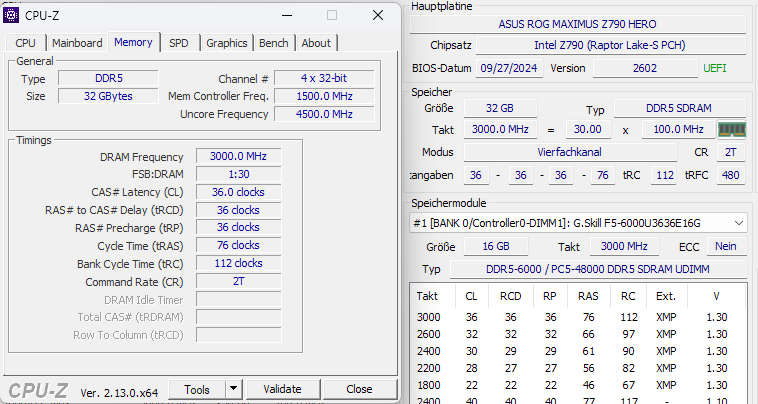758x404 pixels.
Task: Select the Memory tab
Action: (x=133, y=42)
